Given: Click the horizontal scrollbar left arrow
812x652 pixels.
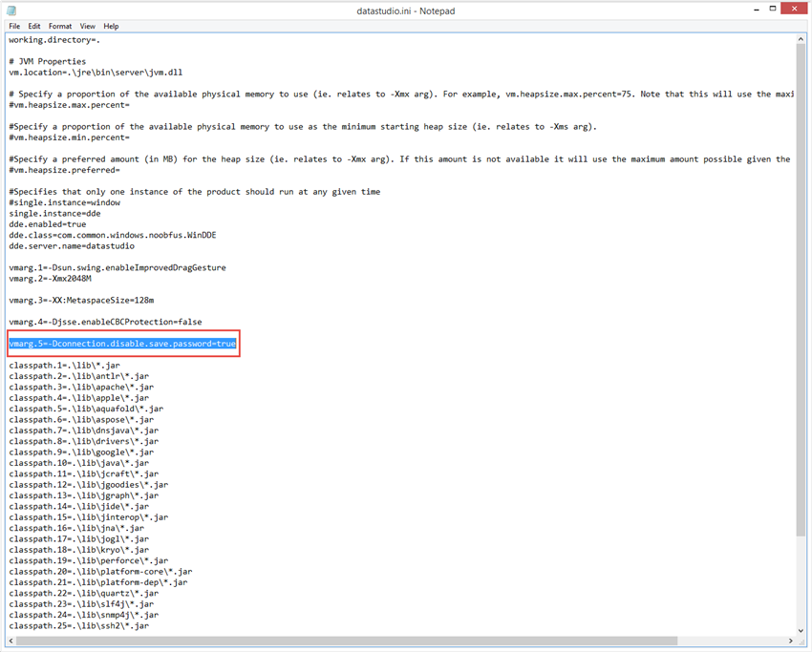Looking at the screenshot, I should pos(11,641).
